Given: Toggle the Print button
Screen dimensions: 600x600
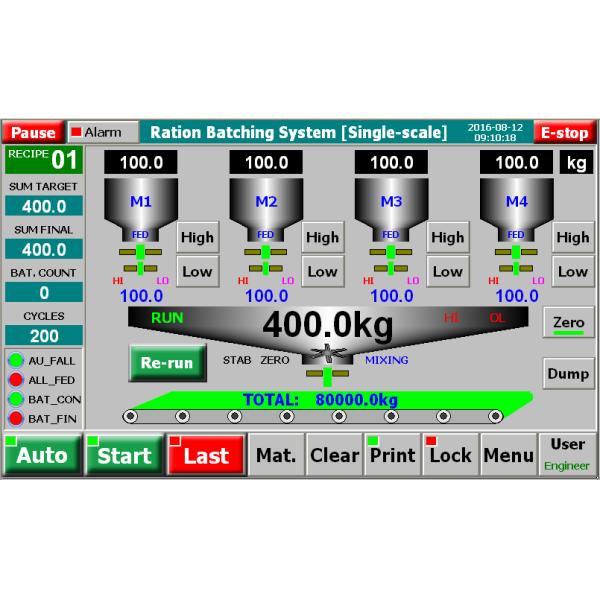Looking at the screenshot, I should (x=392, y=455).
